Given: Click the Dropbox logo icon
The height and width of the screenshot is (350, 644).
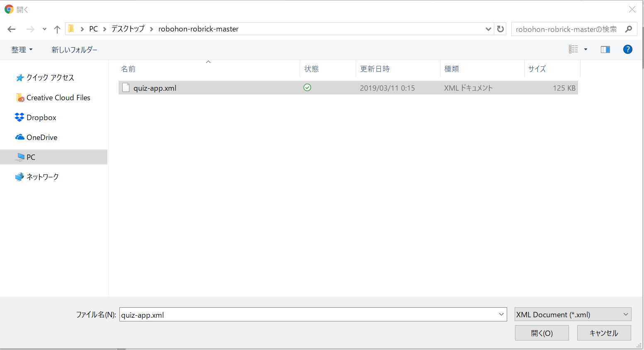Looking at the screenshot, I should click(19, 117).
